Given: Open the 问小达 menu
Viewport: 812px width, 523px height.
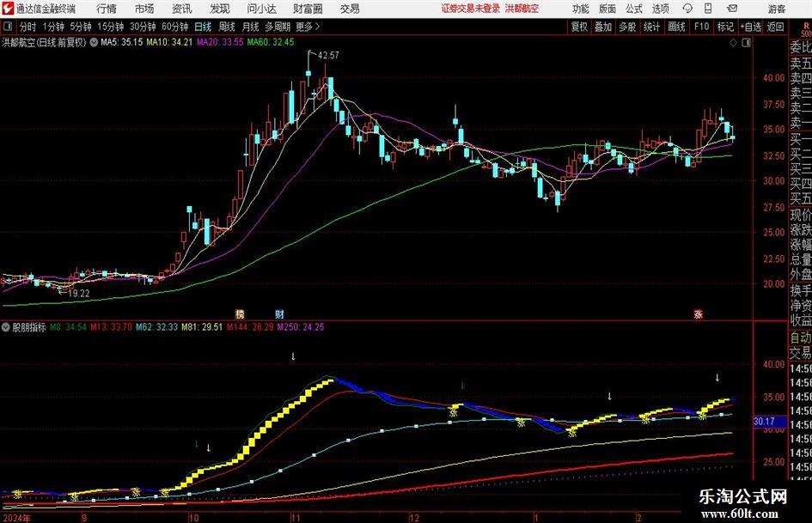Looking at the screenshot, I should 261,9.
